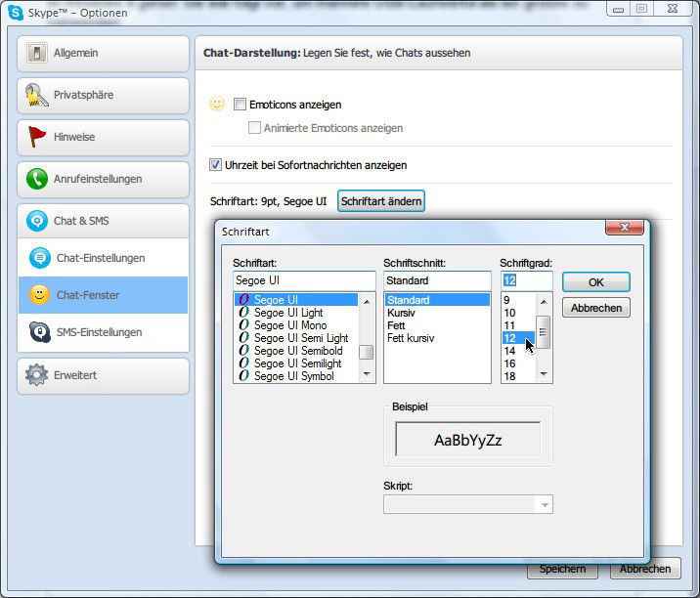Viewport: 700px width, 598px height.
Task: Select font size 16
Action: pos(519,363)
